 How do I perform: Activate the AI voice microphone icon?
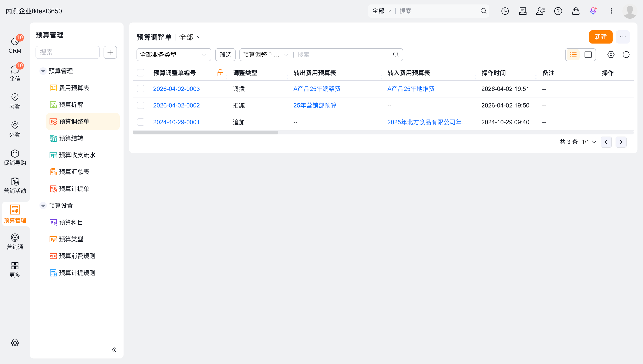tap(593, 11)
